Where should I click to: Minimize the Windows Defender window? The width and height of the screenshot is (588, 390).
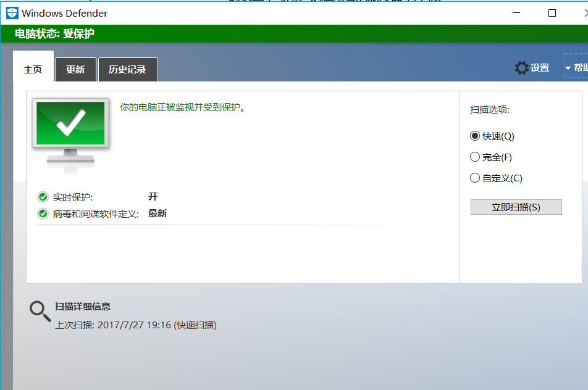(x=516, y=13)
